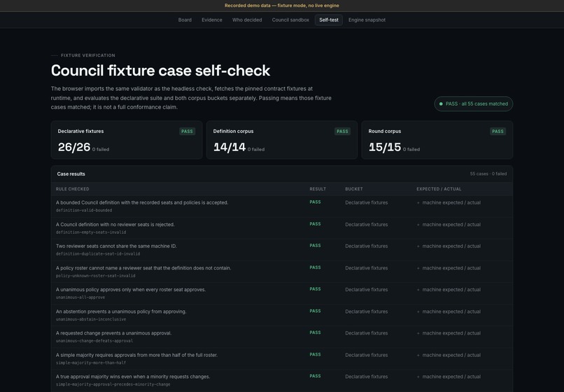Viewport: 564px width, 392px height.
Task: Click PASS result in unanimous-all-approve row
Action: 315,289
